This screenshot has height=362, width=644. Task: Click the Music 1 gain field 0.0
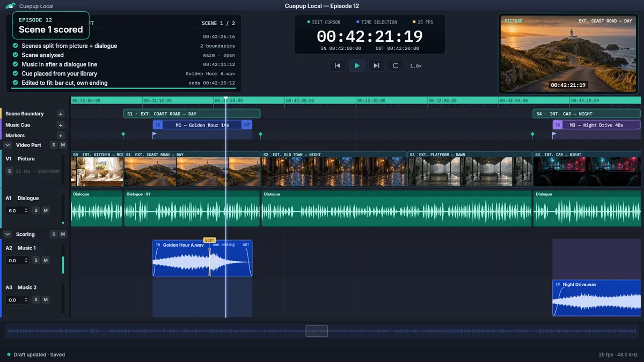pyautogui.click(x=17, y=260)
